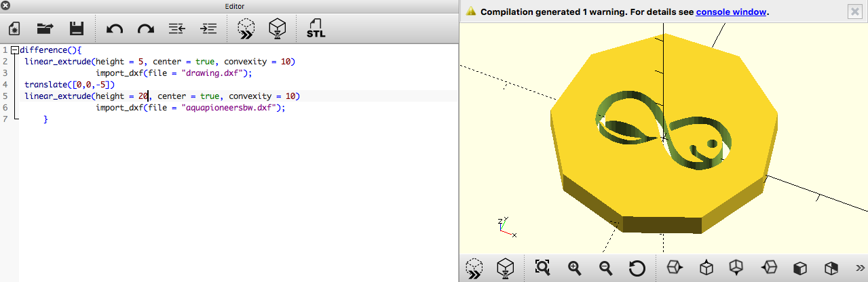Open a file with the folder icon
This screenshot has width=868, height=282.
coord(45,28)
